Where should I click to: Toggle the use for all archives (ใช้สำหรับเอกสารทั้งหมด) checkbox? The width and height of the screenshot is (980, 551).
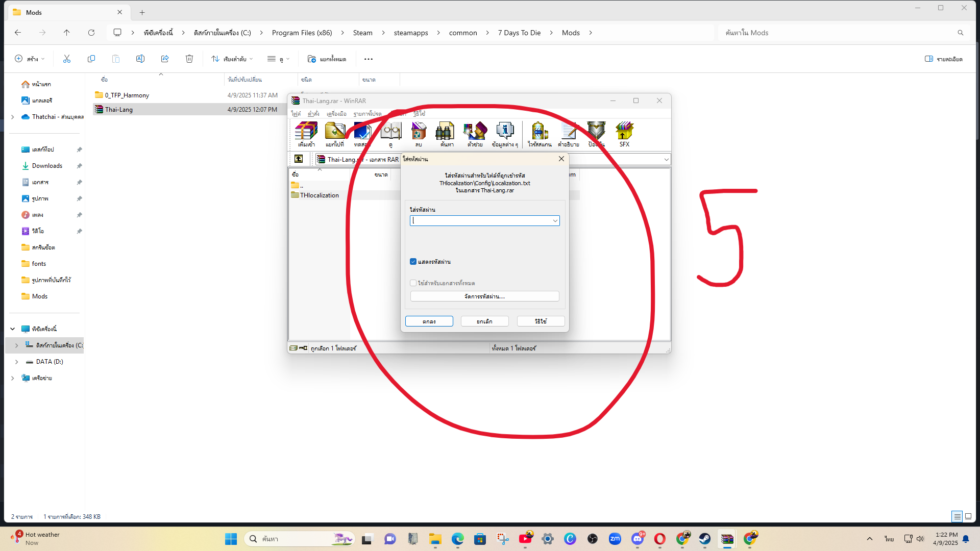(413, 283)
